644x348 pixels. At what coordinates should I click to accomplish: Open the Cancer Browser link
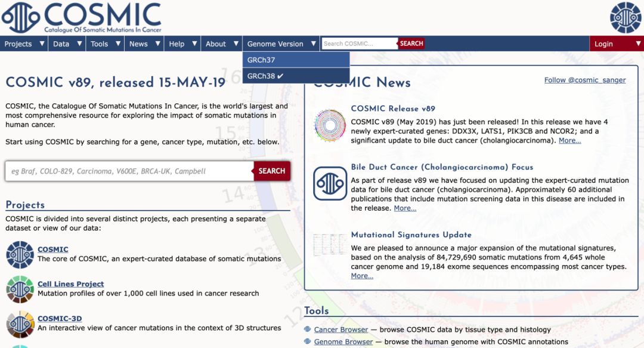tap(341, 329)
